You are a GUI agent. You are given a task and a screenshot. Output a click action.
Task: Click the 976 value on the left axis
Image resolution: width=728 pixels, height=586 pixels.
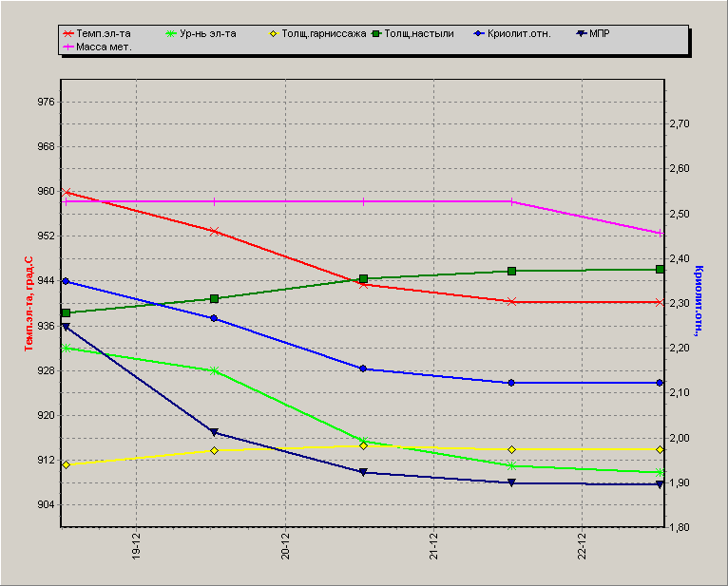(46, 102)
